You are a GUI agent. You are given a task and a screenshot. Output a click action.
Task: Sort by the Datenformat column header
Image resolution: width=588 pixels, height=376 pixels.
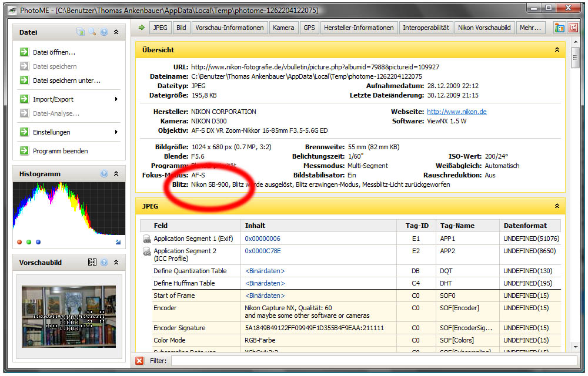click(x=530, y=226)
